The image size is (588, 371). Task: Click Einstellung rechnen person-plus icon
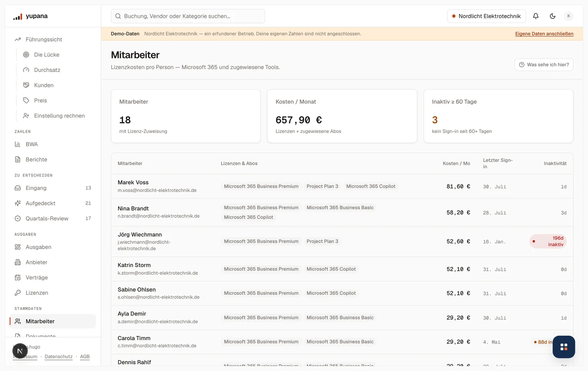pos(26,116)
